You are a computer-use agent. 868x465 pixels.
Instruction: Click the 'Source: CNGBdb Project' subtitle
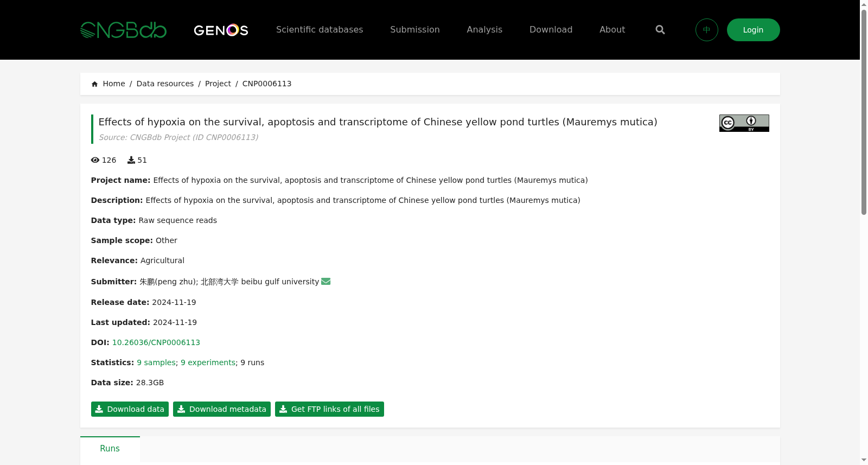pos(178,137)
